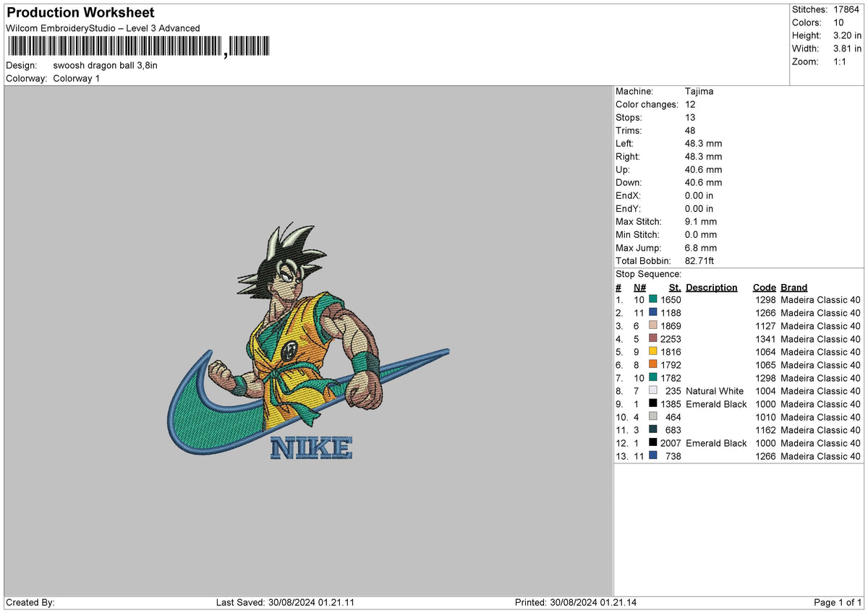Select the yellow swatch beside 1816
The width and height of the screenshot is (868, 613).
(x=653, y=351)
